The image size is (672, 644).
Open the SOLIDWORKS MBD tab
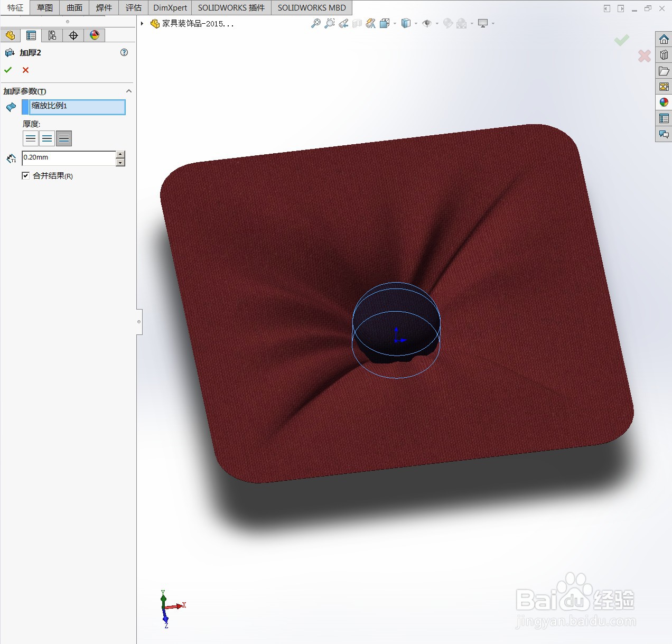coord(312,7)
